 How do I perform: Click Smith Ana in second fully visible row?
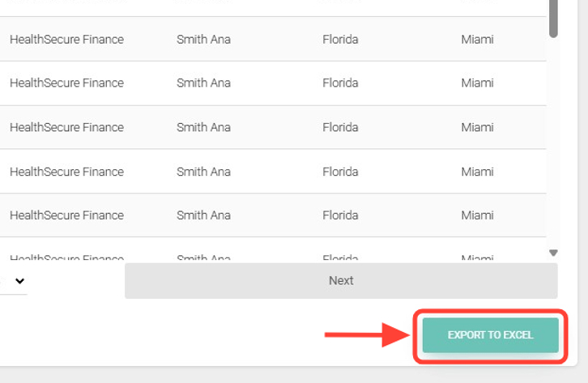pyautogui.click(x=203, y=83)
